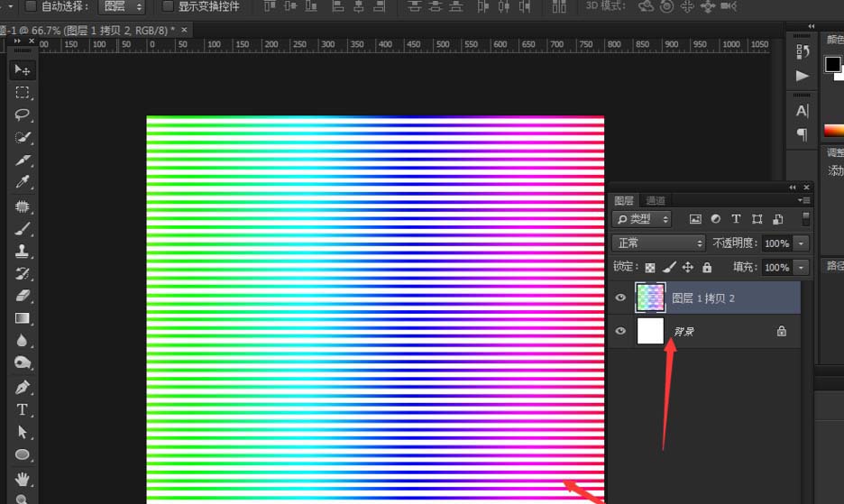The image size is (844, 504).
Task: Select the Move tool
Action: coord(23,69)
